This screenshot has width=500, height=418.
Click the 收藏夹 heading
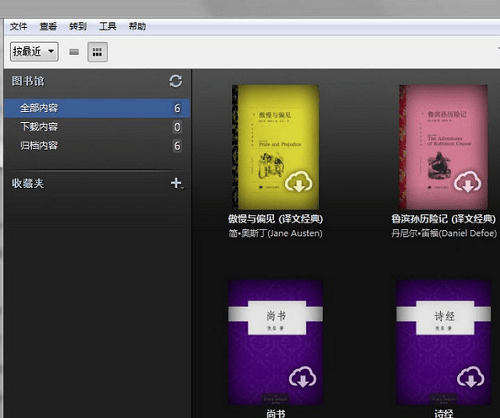[x=28, y=183]
